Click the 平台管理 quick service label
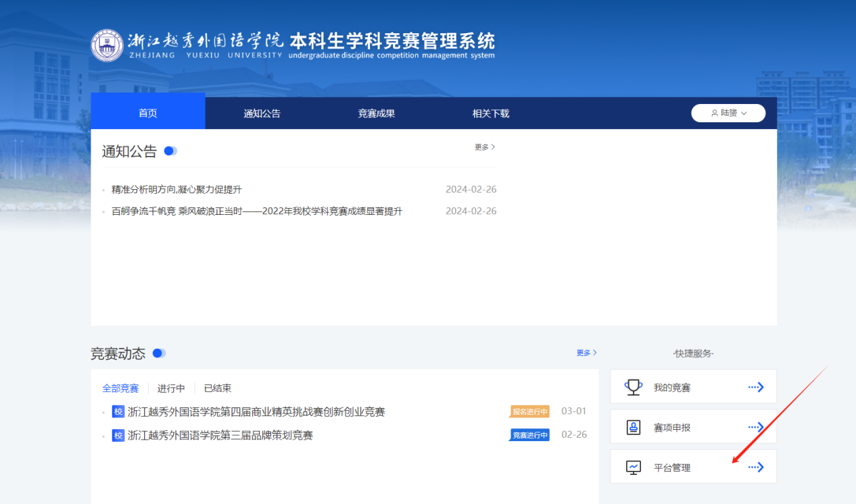Screen dimensions: 856x504 [x=672, y=468]
